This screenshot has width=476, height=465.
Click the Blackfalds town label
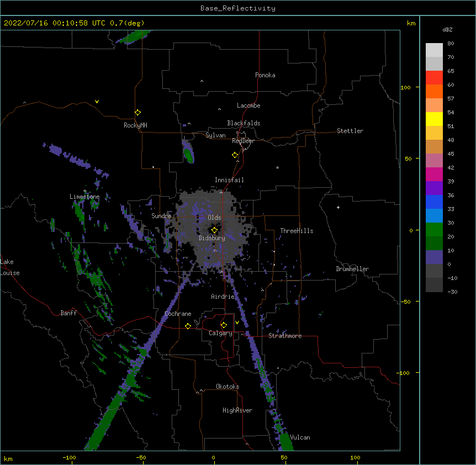pyautogui.click(x=244, y=123)
